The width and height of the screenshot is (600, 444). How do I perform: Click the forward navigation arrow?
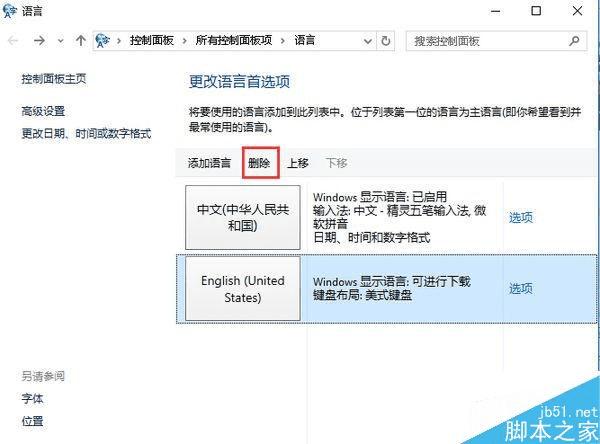click(x=39, y=40)
